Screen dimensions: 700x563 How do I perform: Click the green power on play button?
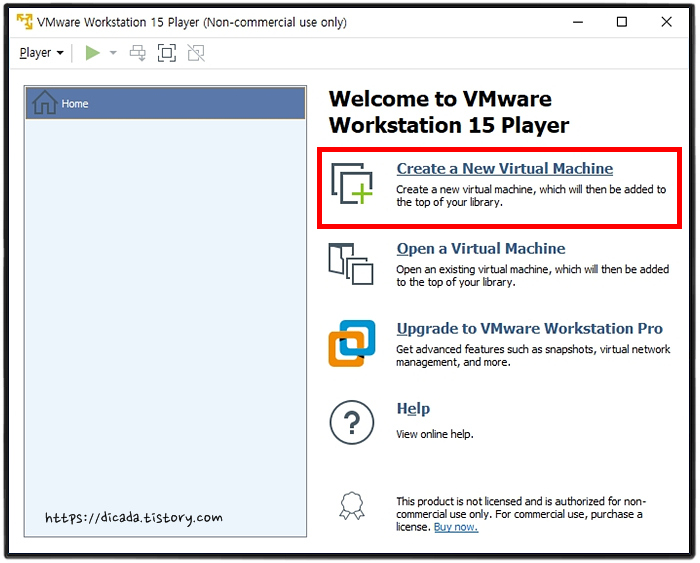tap(92, 53)
